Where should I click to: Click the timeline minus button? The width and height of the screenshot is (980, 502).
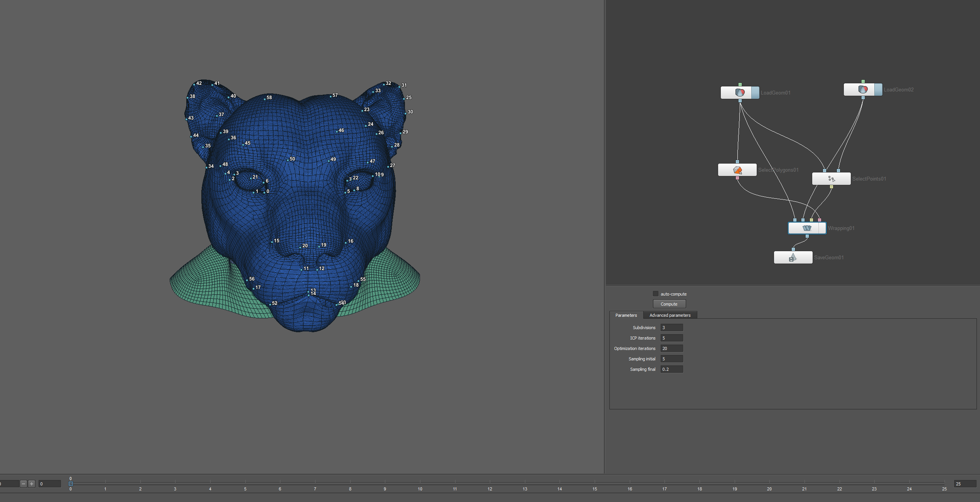(x=24, y=483)
